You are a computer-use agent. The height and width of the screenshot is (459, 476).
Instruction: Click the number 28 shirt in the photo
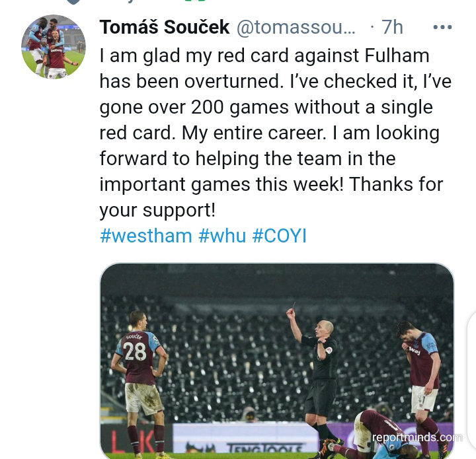pos(136,351)
